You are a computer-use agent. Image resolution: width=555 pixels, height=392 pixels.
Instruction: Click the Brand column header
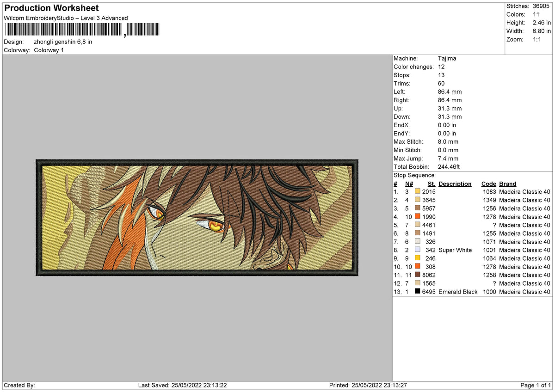tap(508, 184)
